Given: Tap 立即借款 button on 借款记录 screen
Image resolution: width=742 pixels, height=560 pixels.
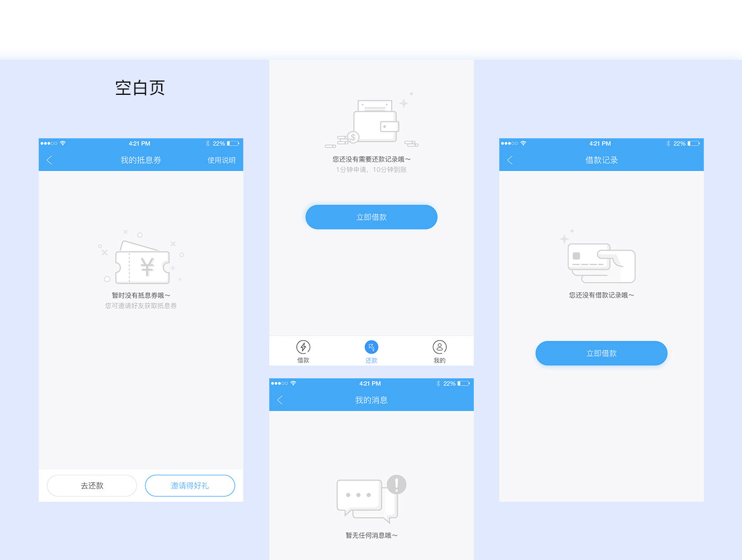Looking at the screenshot, I should 601,353.
